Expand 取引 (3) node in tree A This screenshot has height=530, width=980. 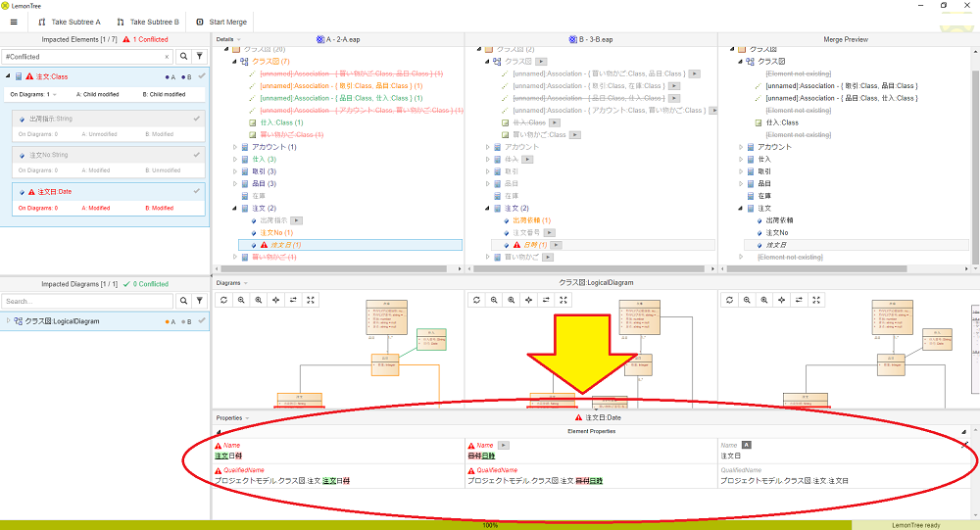tap(235, 171)
